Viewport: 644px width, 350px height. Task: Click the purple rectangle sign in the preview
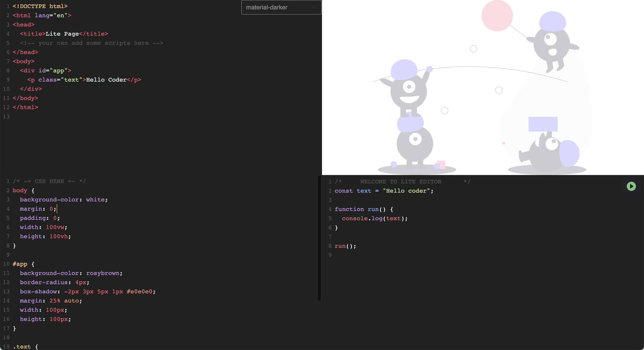click(x=543, y=124)
